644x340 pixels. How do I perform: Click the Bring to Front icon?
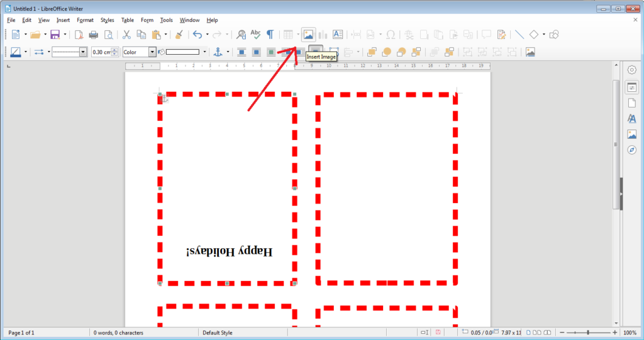click(372, 52)
